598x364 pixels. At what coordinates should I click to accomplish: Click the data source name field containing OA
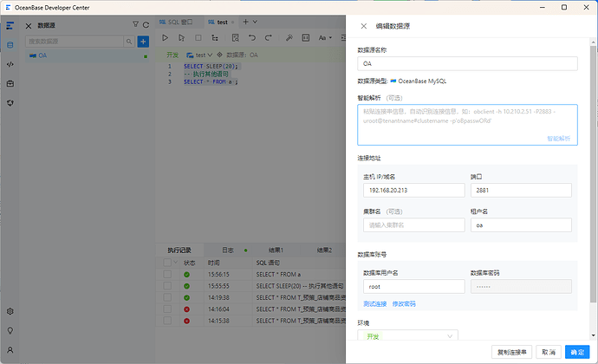pos(467,64)
